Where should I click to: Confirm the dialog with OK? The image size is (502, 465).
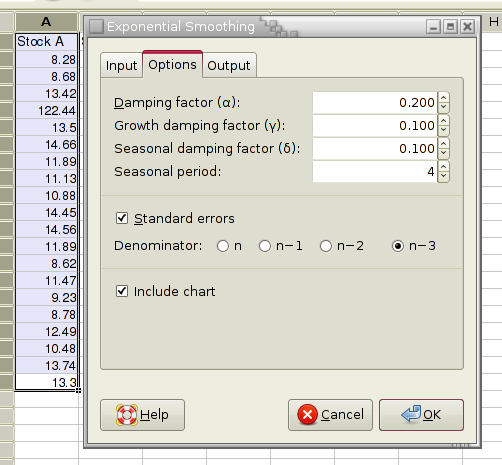[421, 415]
